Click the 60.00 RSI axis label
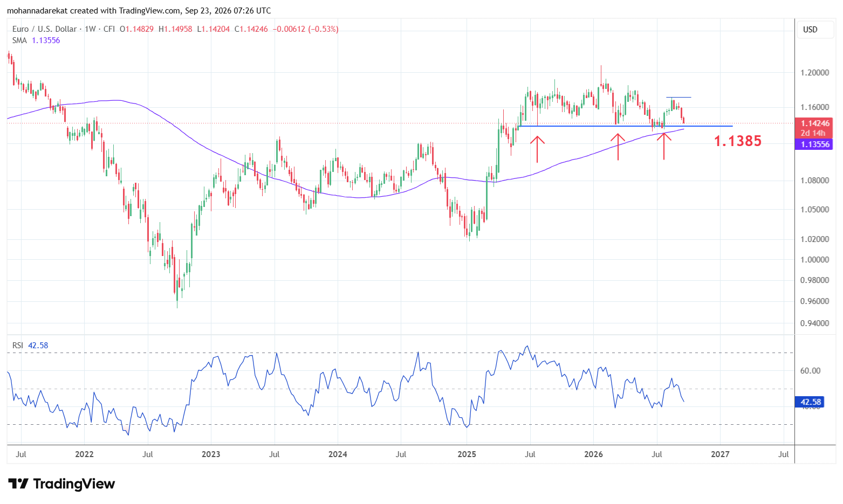The width and height of the screenshot is (843, 504). tap(810, 371)
